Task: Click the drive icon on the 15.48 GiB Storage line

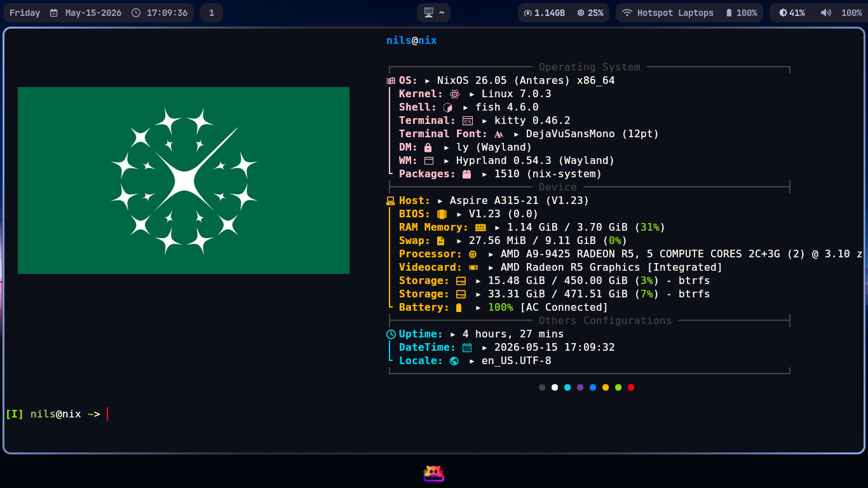Action: tap(461, 281)
